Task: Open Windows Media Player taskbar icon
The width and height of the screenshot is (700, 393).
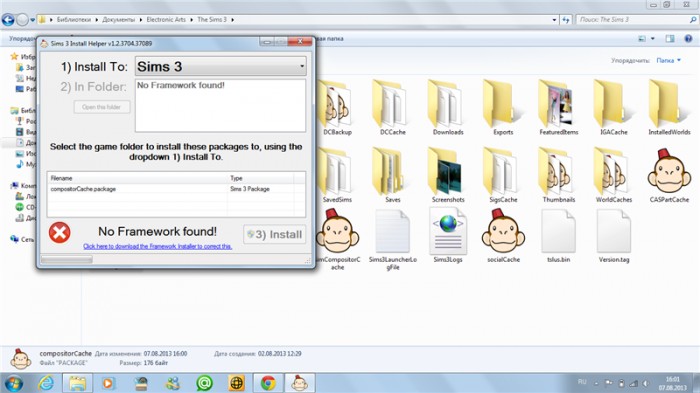Action: [x=108, y=383]
